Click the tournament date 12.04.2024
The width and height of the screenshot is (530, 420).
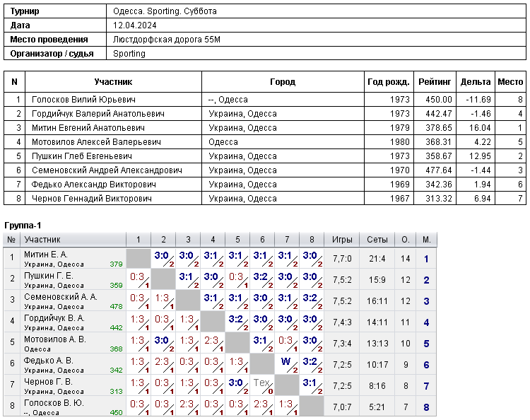pyautogui.click(x=134, y=25)
